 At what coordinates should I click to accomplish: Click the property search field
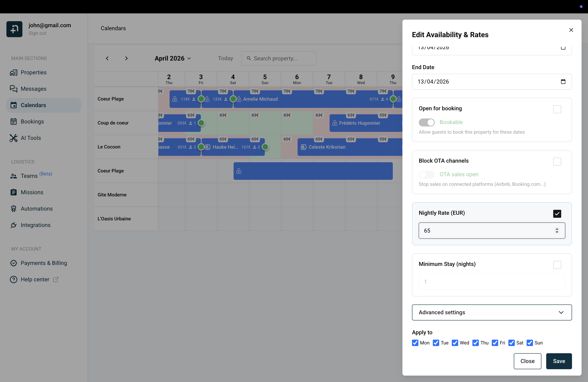coord(279,58)
